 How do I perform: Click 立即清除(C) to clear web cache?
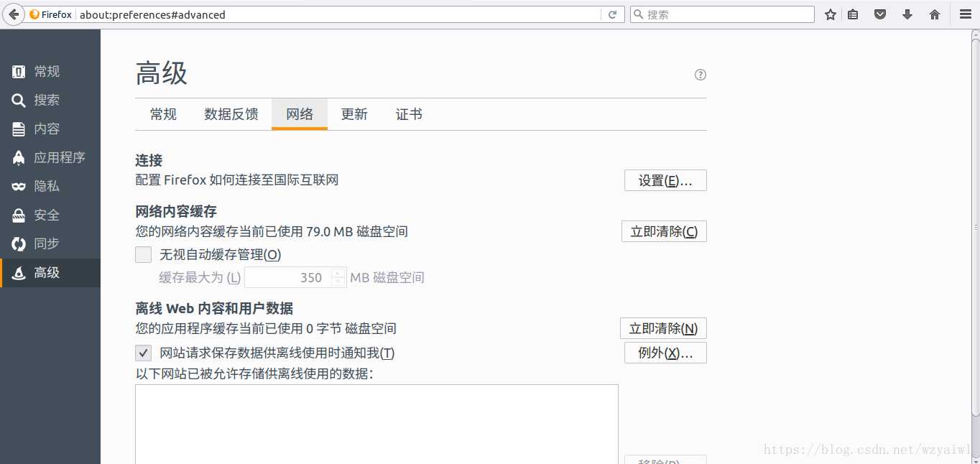click(x=664, y=231)
